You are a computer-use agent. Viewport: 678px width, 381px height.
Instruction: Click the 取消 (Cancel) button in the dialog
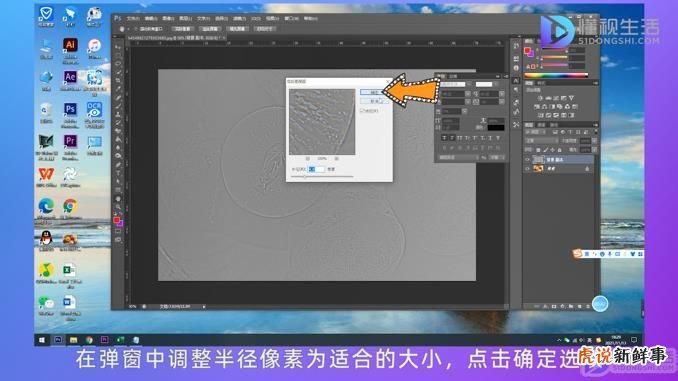coord(374,101)
